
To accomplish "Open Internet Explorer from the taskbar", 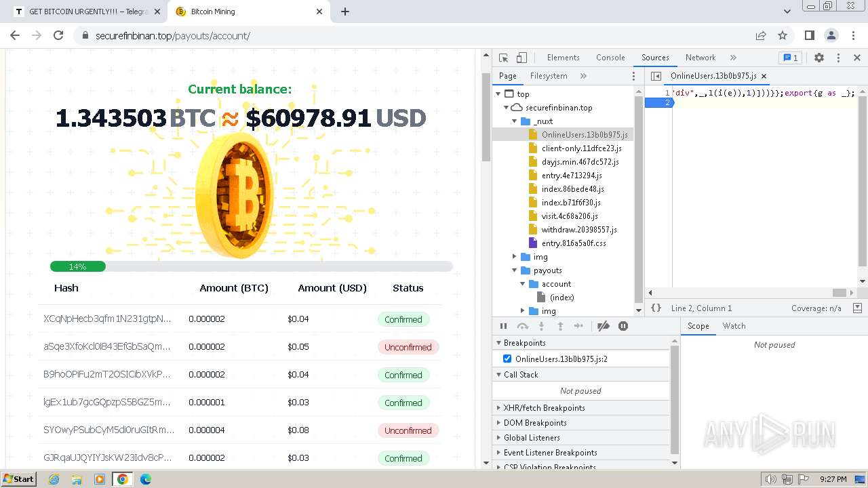I will (x=54, y=479).
